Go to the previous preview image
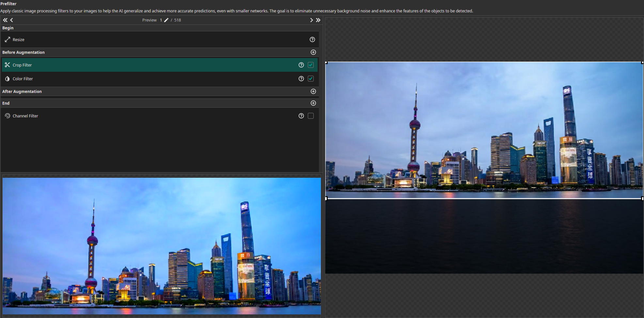 [11, 20]
